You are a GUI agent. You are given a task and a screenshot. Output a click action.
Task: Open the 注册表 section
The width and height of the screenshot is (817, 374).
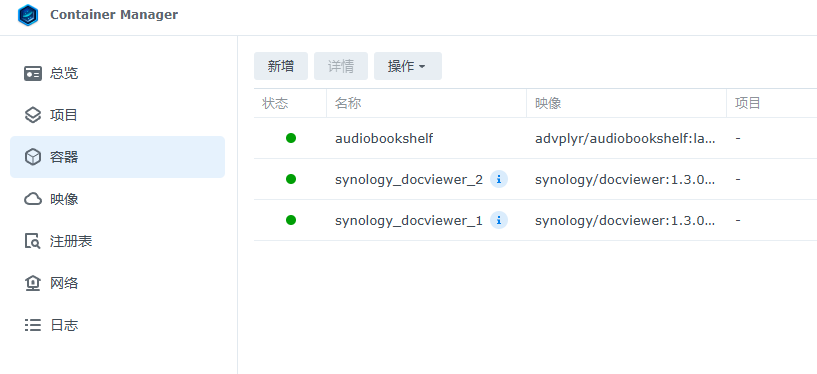pos(117,241)
